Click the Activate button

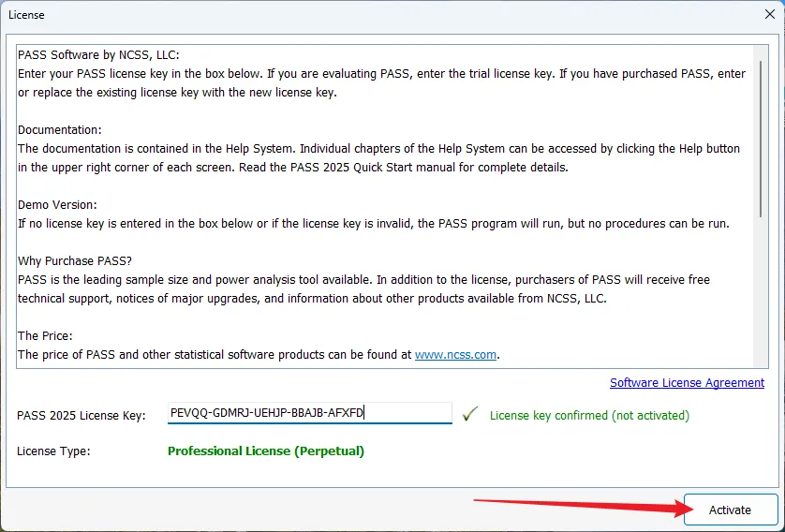tap(731, 510)
